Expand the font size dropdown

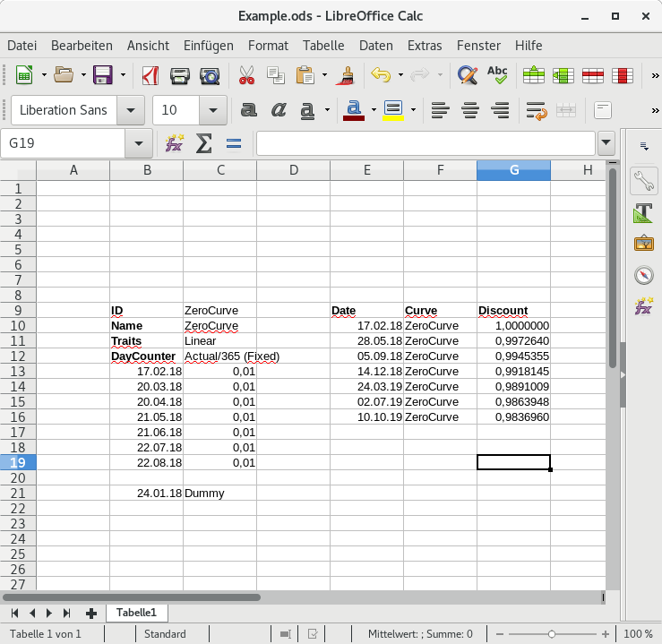[213, 110]
